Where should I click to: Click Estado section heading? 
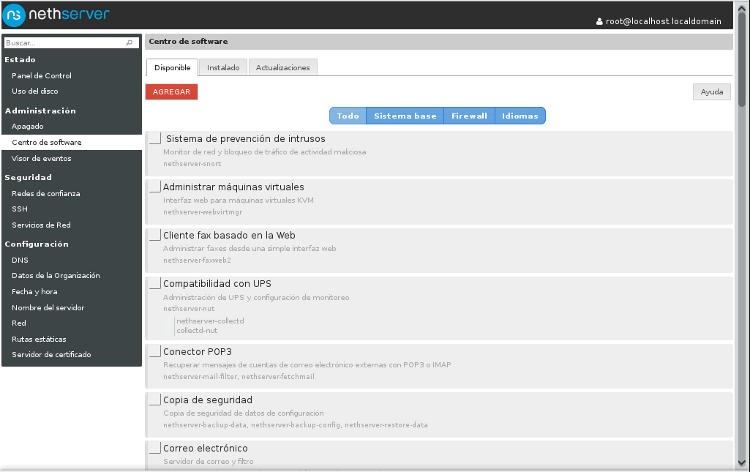[x=20, y=59]
